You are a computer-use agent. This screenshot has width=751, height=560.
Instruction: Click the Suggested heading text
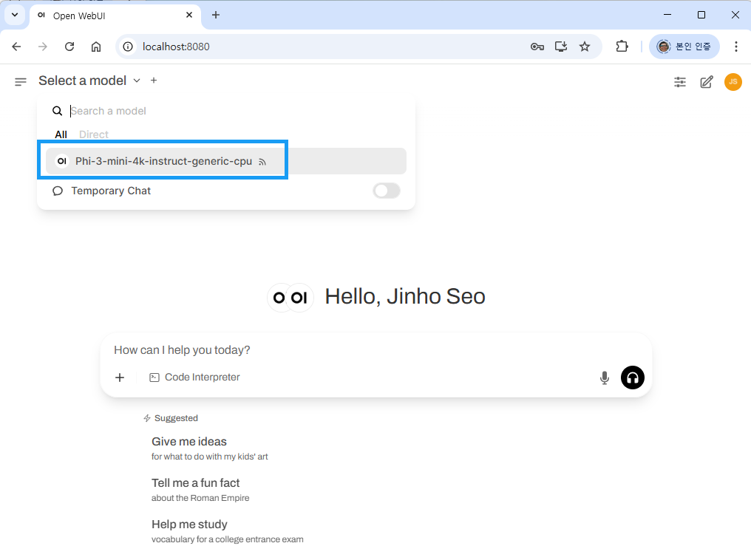pos(176,418)
